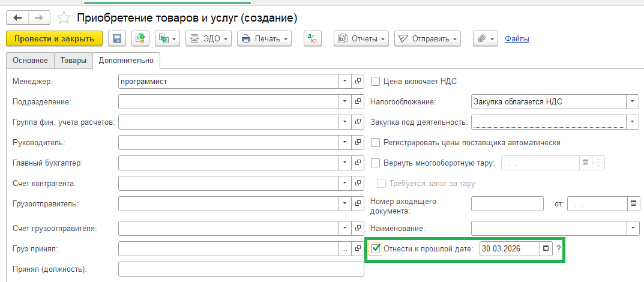Click the Номер входящего документа input field
The image size is (644, 282).
pos(507,204)
